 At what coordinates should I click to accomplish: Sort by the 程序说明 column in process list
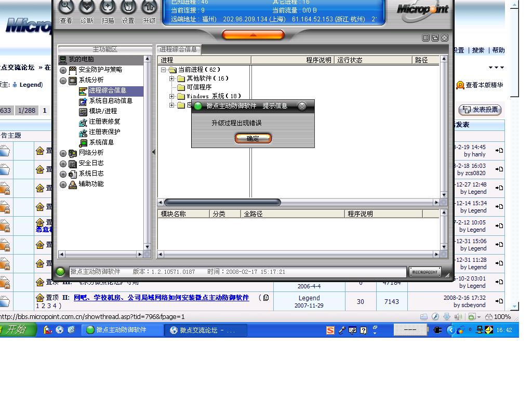[293, 60]
